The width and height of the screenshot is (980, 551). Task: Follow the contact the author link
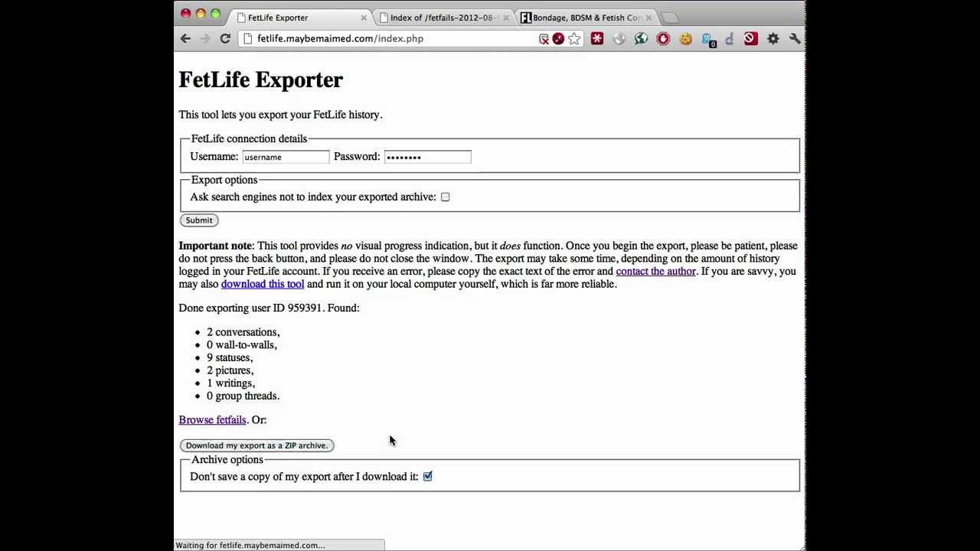click(655, 271)
